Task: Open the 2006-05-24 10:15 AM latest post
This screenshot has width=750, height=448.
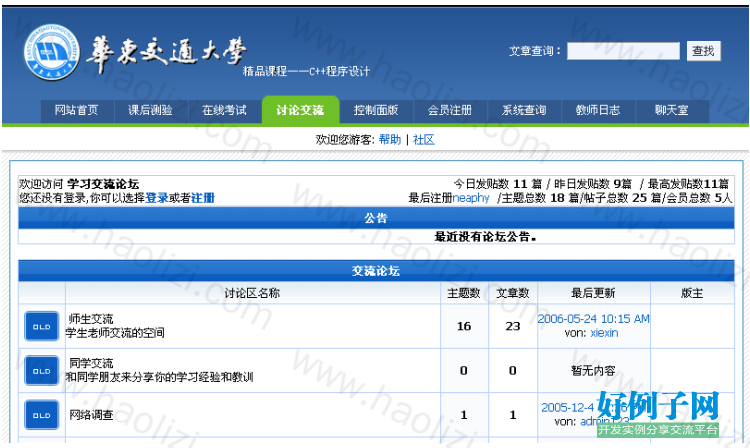Action: point(594,319)
